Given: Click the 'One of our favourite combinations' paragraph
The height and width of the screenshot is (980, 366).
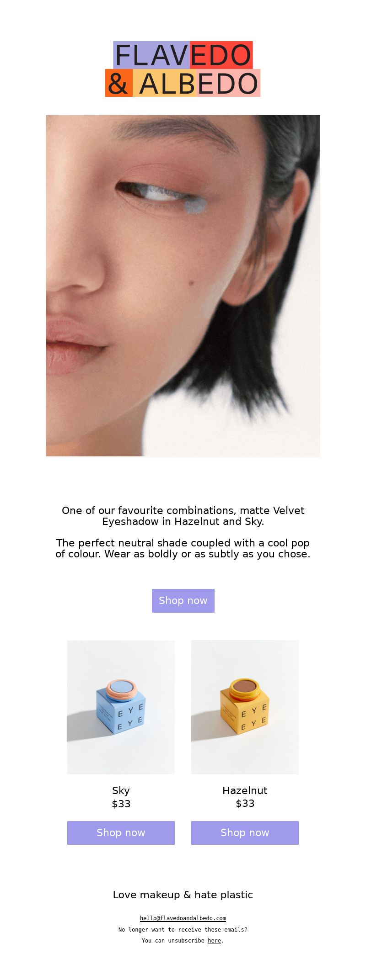Looking at the screenshot, I should coord(183,516).
